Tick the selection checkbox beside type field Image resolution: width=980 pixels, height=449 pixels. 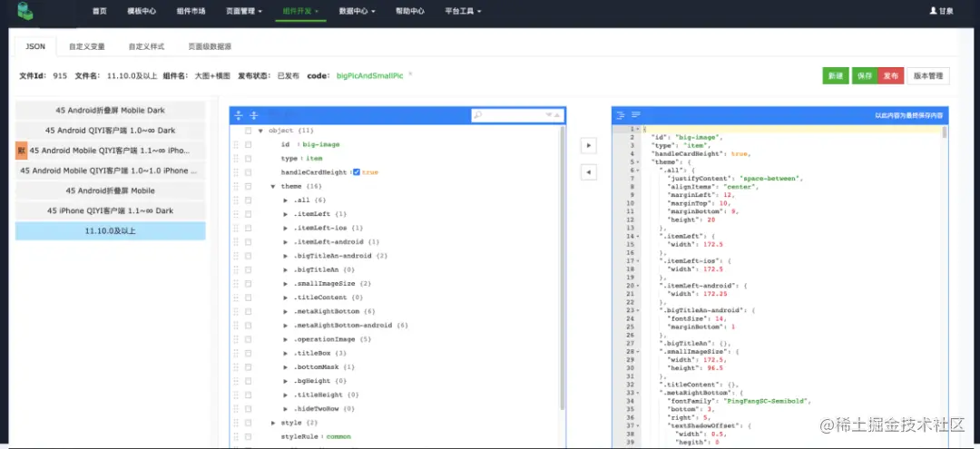pyautogui.click(x=248, y=159)
